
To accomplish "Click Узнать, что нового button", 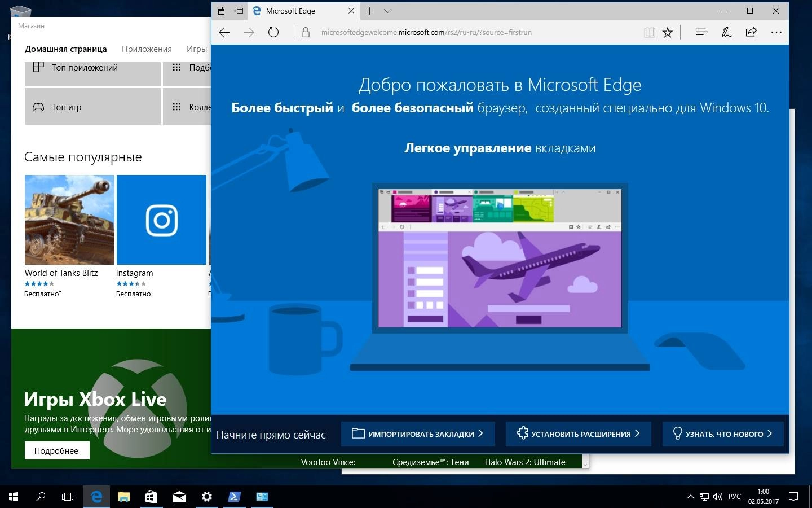I will tap(723, 433).
